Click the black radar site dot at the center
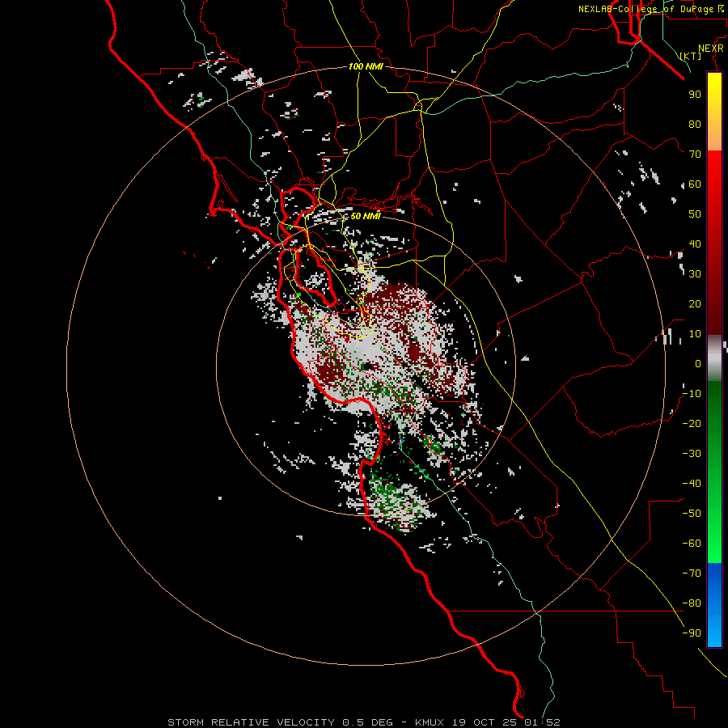 [368, 366]
